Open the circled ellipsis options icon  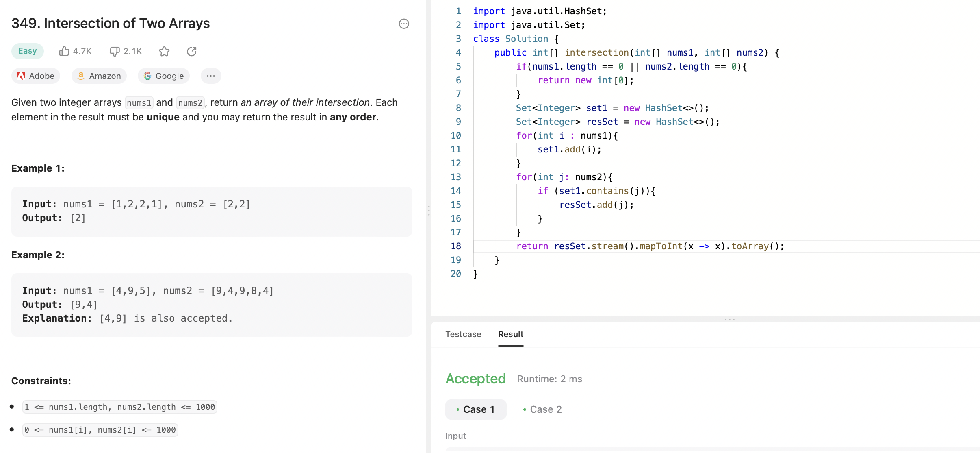click(403, 24)
